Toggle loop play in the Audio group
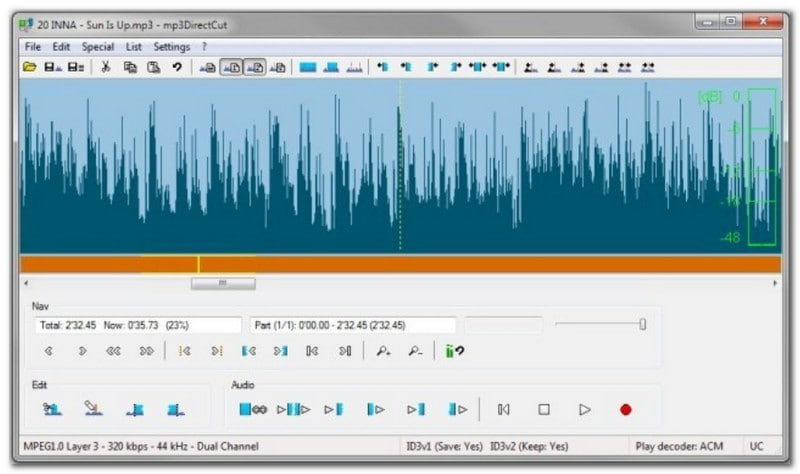Image resolution: width=800 pixels, height=474 pixels. pos(253,409)
